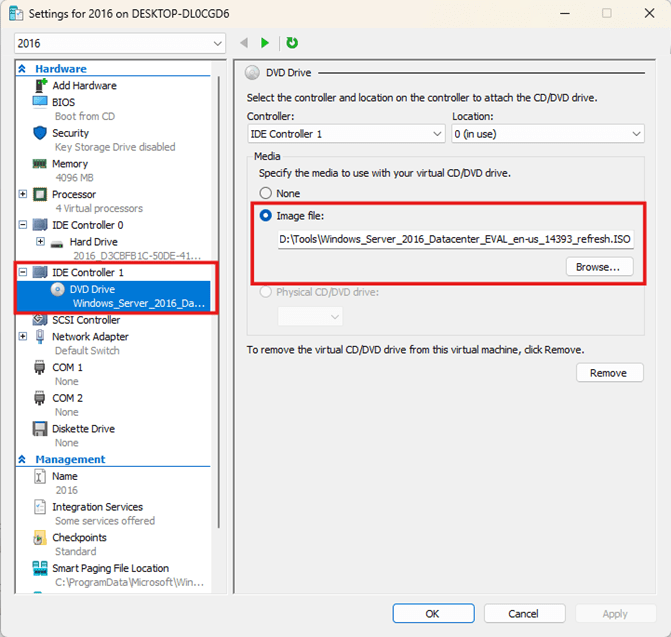
Task: Expand the Processor tree node
Action: (x=23, y=194)
